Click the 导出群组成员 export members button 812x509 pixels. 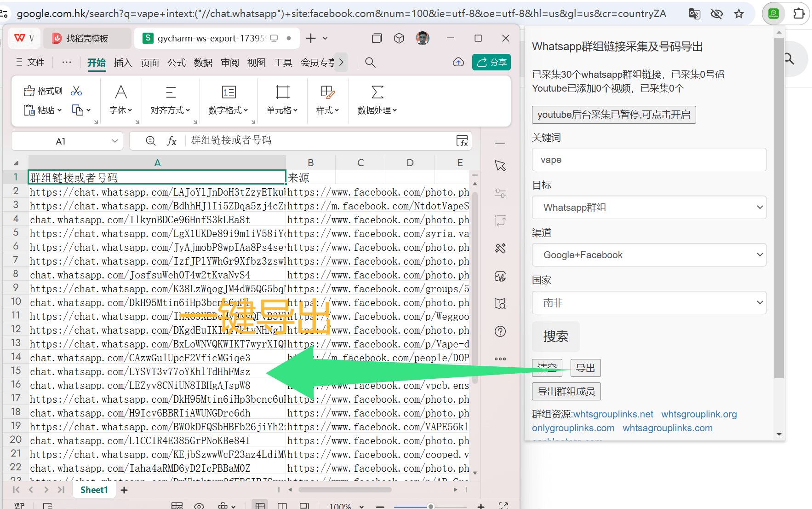(566, 391)
